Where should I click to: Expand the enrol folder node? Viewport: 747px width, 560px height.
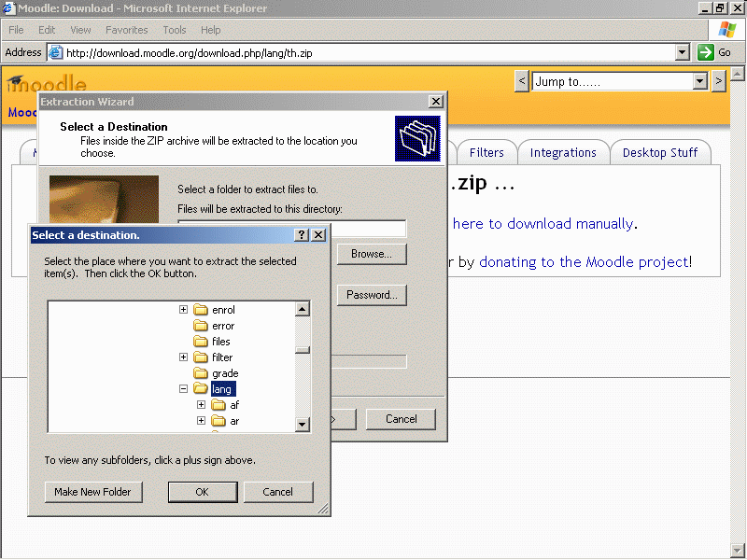(184, 310)
